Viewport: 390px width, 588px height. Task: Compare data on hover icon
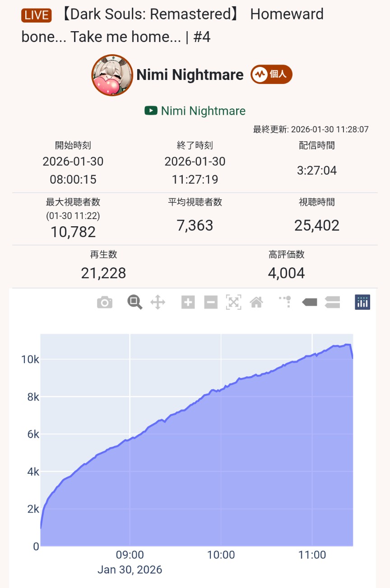(332, 302)
